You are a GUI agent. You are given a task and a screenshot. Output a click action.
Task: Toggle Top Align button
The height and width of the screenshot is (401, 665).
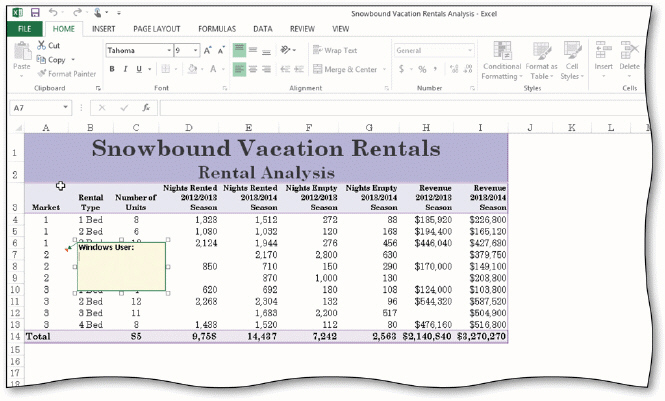(x=239, y=50)
